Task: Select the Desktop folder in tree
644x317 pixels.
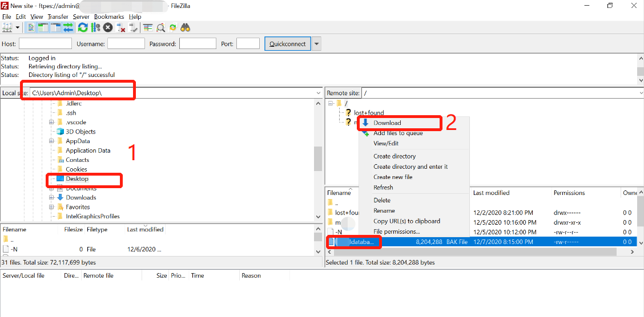Action: (77, 179)
